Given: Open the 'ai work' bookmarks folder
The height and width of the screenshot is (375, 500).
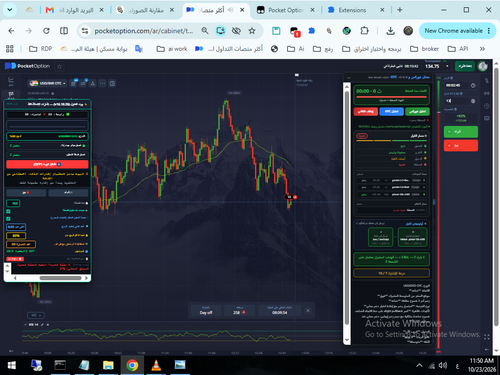Looking at the screenshot, I should click(172, 49).
